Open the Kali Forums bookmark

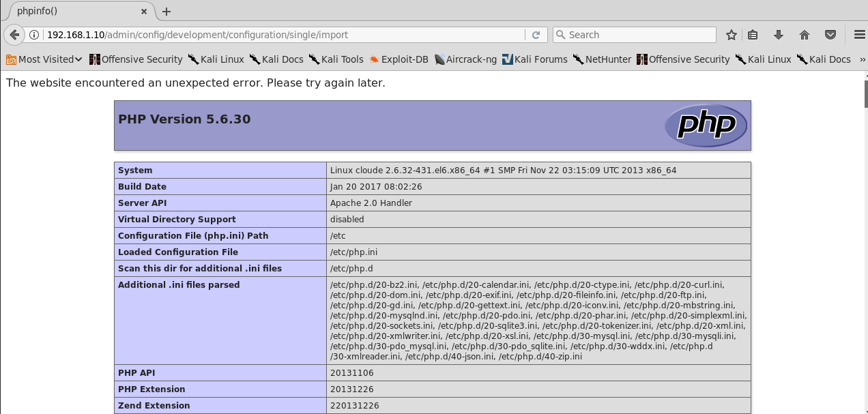534,59
